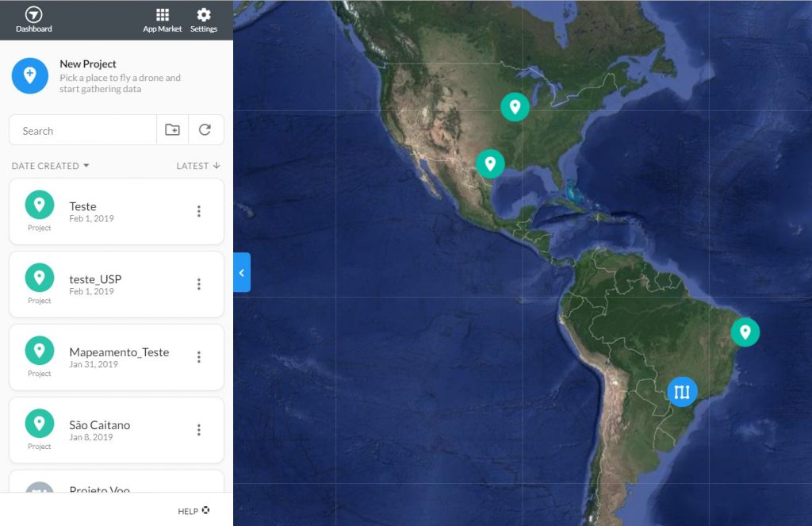Open the App Market grid icon
The height and width of the screenshot is (526, 812).
tap(162, 20)
